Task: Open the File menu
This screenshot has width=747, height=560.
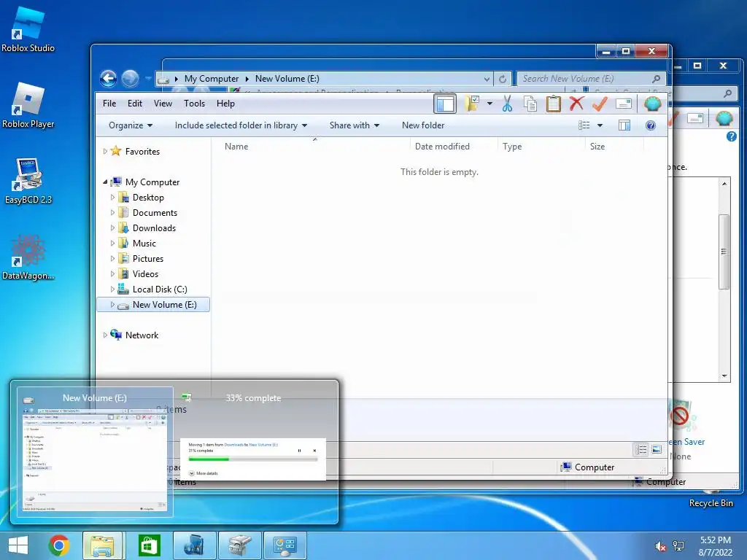Action: [109, 104]
